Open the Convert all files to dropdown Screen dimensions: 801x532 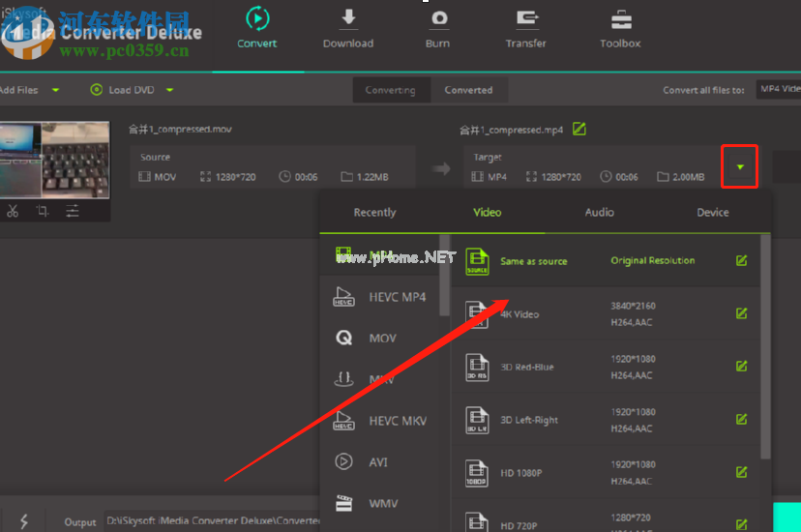[x=778, y=90]
